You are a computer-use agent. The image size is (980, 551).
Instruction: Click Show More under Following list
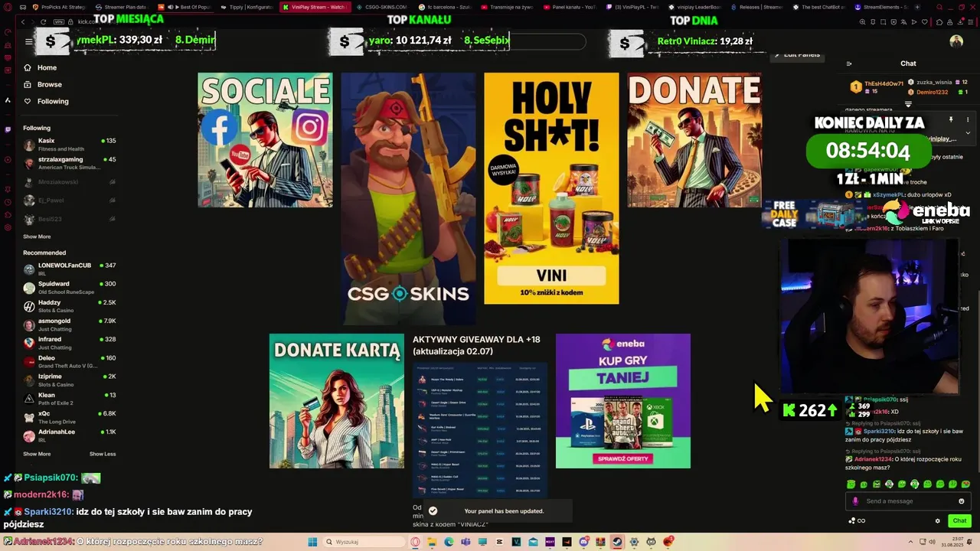tap(37, 236)
